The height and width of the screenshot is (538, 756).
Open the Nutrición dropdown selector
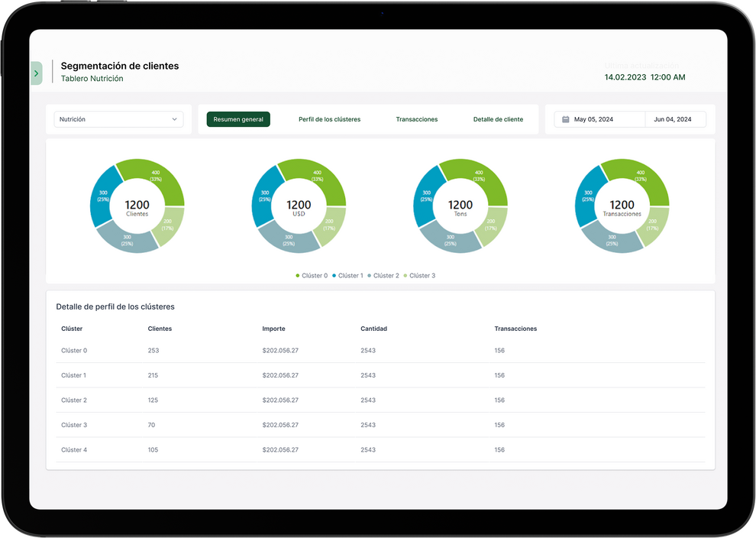118,120
